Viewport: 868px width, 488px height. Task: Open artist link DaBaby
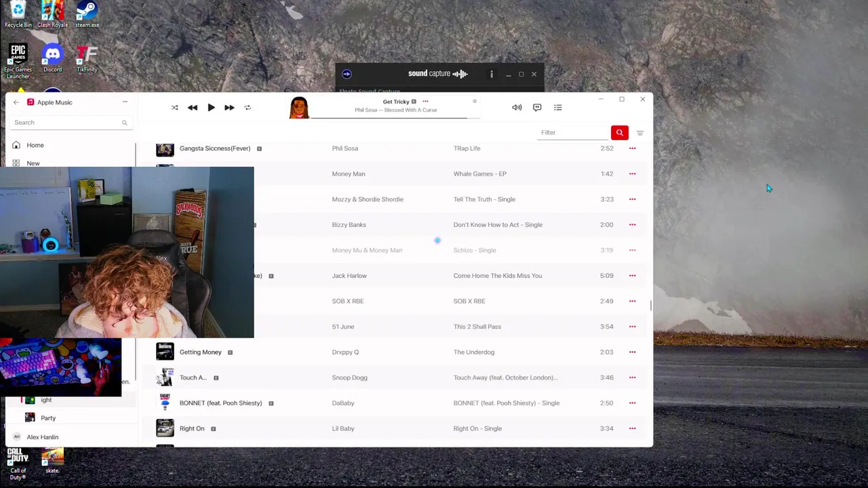343,403
